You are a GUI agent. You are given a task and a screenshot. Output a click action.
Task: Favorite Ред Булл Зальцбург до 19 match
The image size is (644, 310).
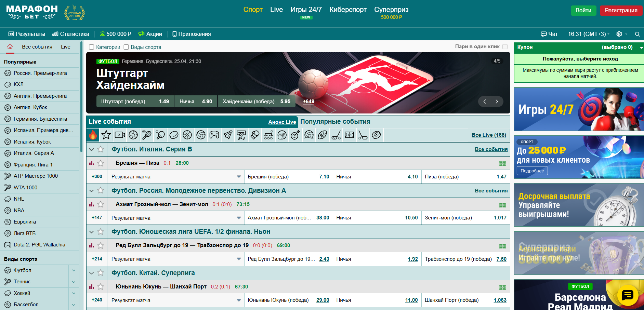point(101,245)
